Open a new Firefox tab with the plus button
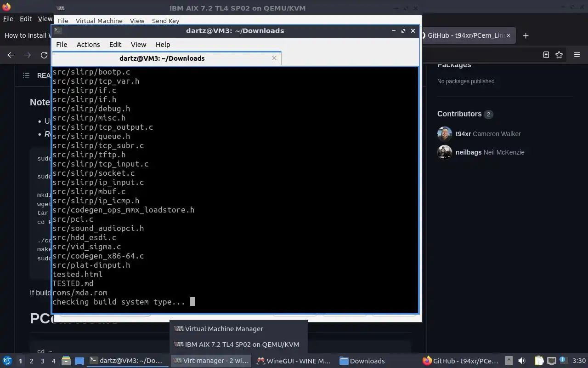The height and width of the screenshot is (368, 588). pyautogui.click(x=526, y=35)
